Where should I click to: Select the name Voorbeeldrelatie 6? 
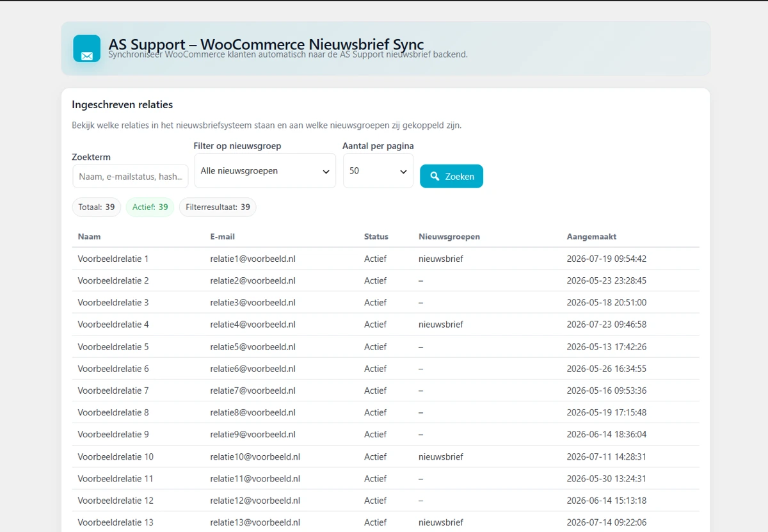point(113,368)
